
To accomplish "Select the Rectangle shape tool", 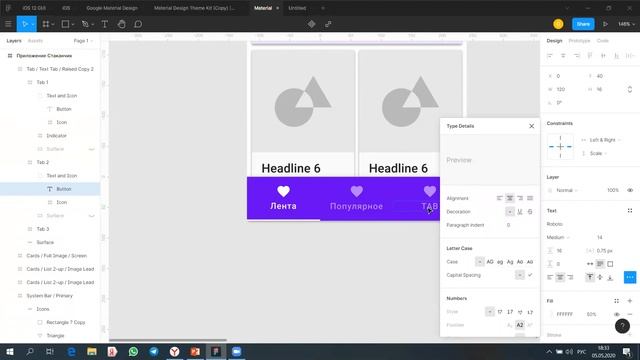I will pyautogui.click(x=65, y=24).
